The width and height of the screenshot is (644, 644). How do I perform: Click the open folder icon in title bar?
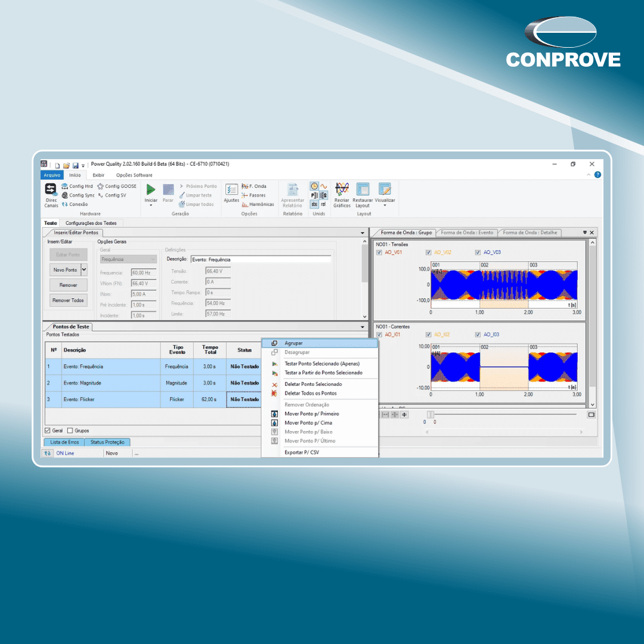point(67,166)
